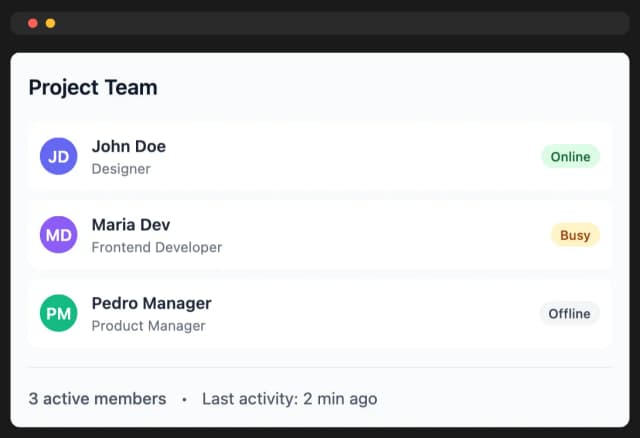Click the Offline status badge
The width and height of the screenshot is (640, 438).
pos(569,313)
